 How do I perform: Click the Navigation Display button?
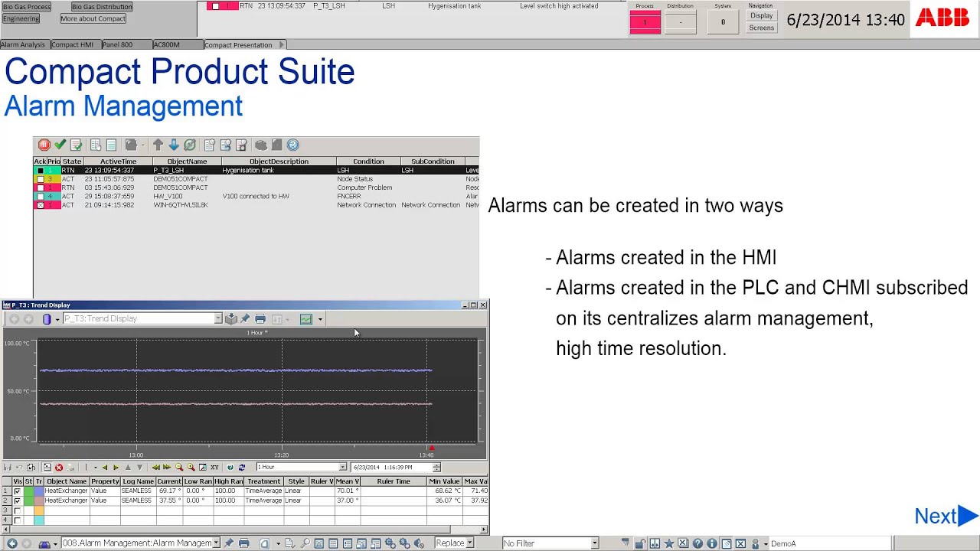point(762,15)
